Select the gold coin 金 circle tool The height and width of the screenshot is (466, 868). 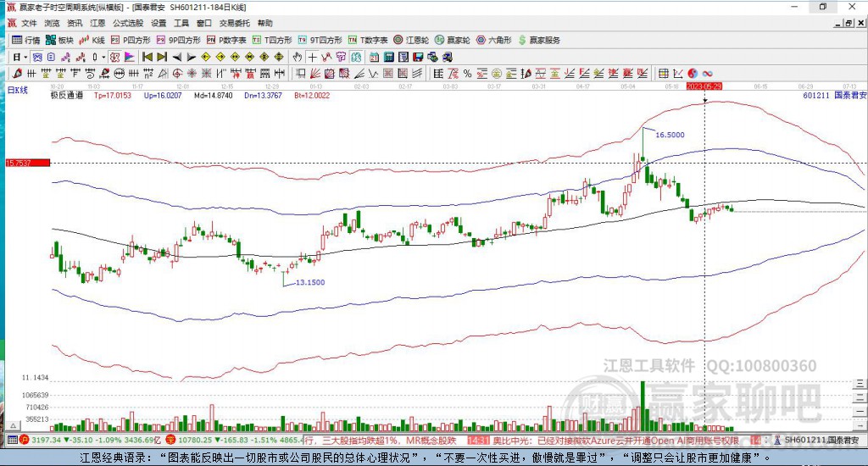(x=497, y=73)
